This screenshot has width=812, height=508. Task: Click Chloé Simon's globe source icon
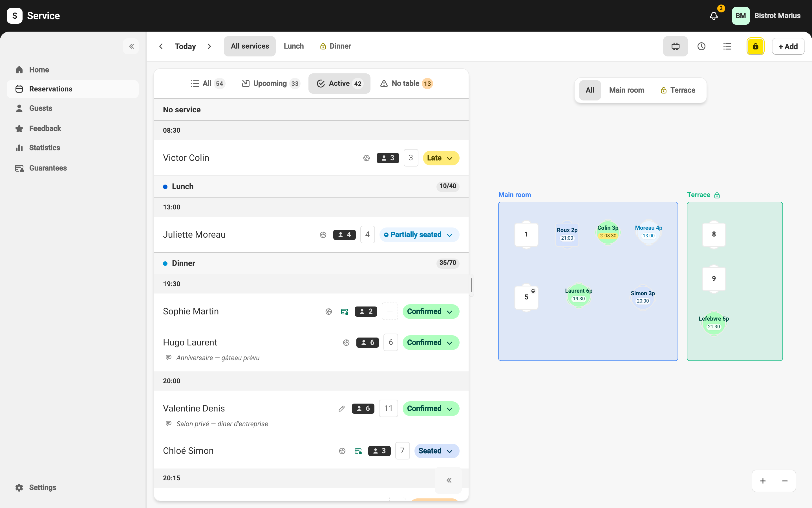tap(342, 451)
